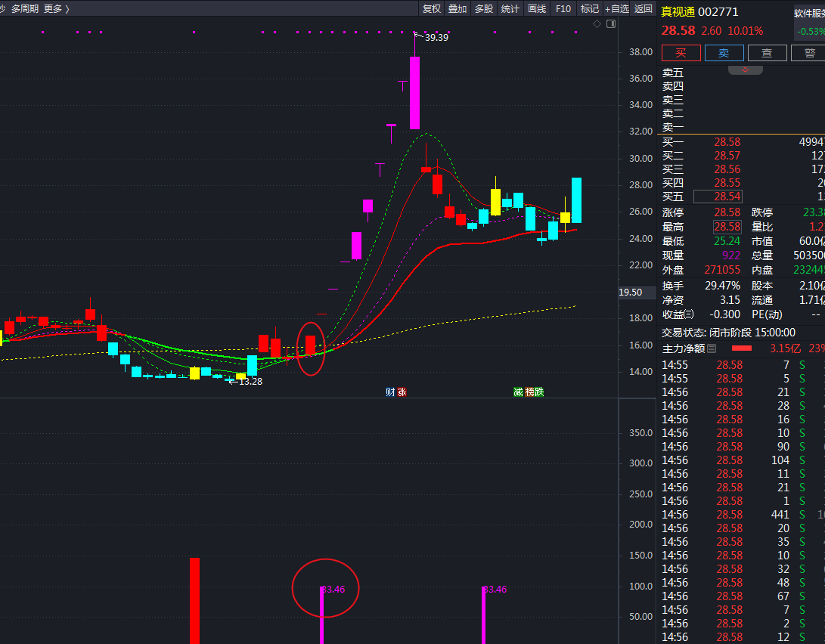This screenshot has width=825, height=644.
Task: Open F10 company info
Action: coord(563,9)
